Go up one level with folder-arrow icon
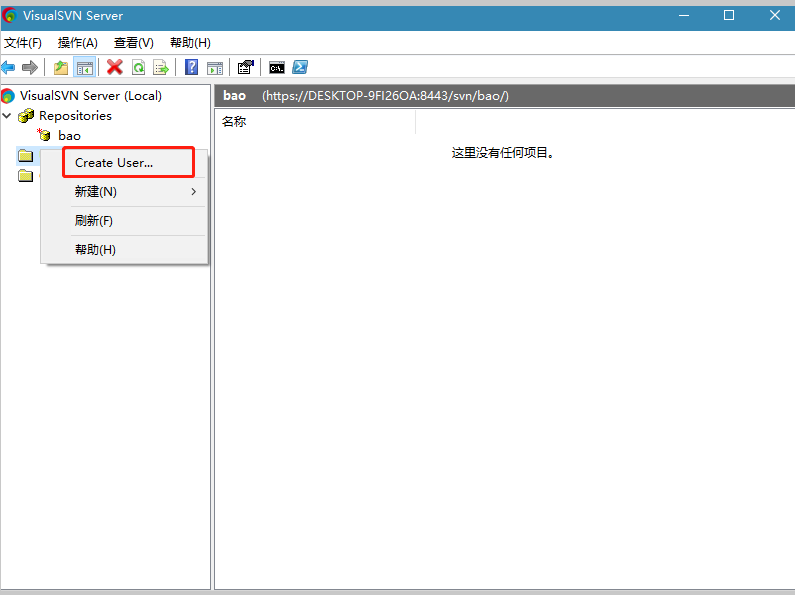The image size is (795, 595). tap(61, 67)
